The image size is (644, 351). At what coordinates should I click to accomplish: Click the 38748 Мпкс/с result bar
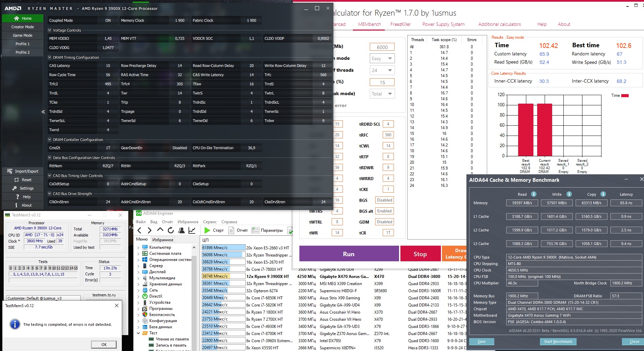(x=224, y=276)
